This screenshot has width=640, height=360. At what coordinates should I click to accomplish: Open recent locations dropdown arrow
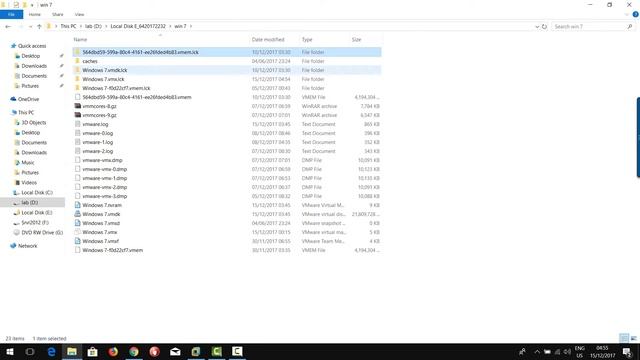[x=30, y=27]
